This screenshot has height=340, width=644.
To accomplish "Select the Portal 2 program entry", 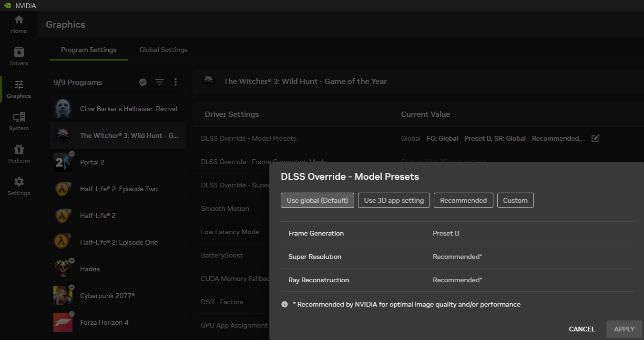I will 117,162.
